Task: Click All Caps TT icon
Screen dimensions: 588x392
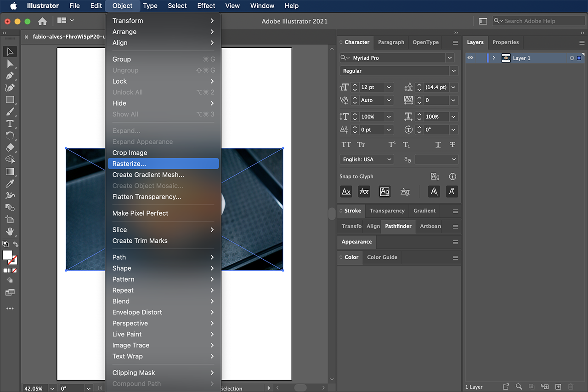Action: [x=346, y=144]
